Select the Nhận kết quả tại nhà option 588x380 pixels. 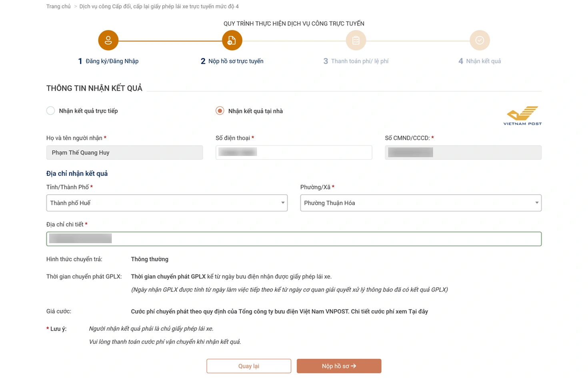coord(220,111)
